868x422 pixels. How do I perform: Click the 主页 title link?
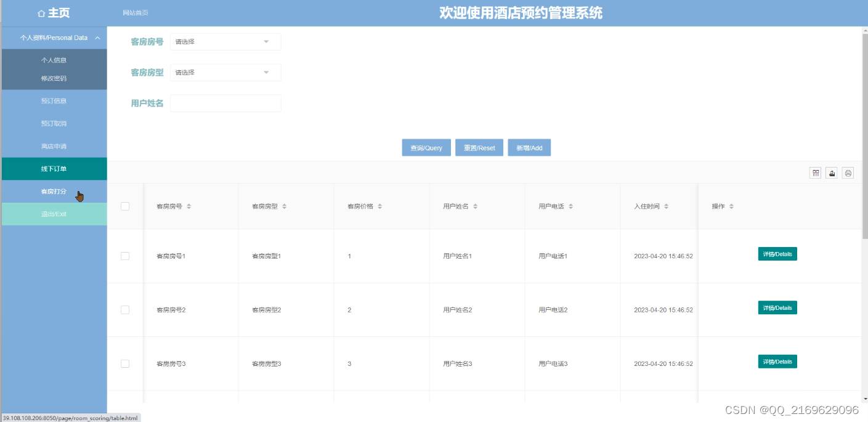pos(59,13)
